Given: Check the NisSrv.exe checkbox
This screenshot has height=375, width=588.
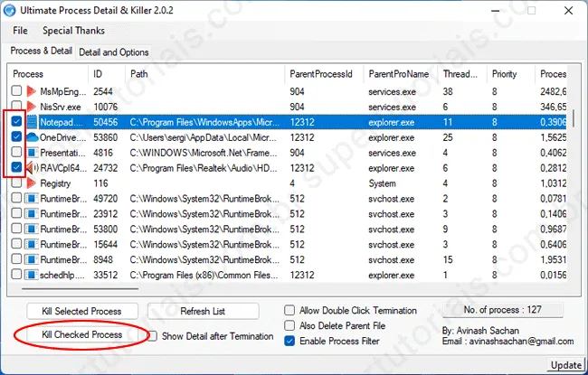Looking at the screenshot, I should coord(16,106).
